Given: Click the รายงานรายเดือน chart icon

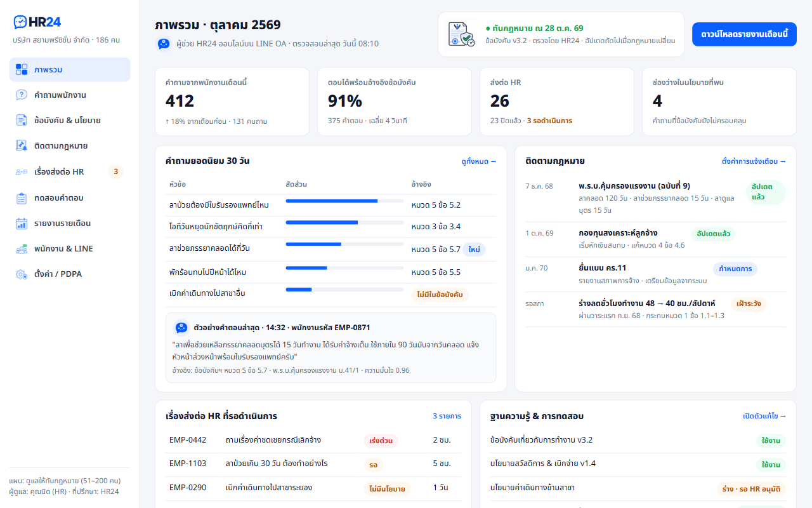Looking at the screenshot, I should [22, 223].
